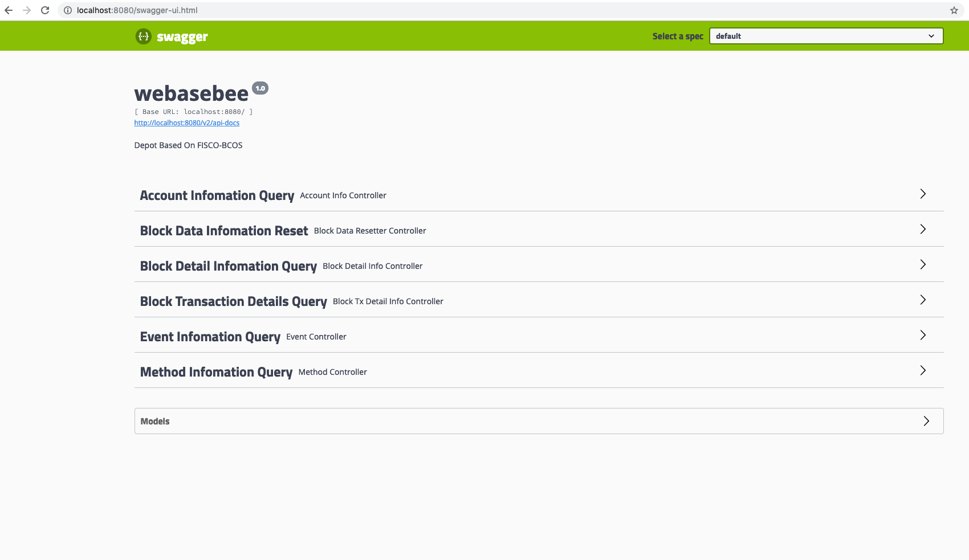This screenshot has width=969, height=560.
Task: Expand Event Infomation Query chevron
Action: (x=922, y=336)
